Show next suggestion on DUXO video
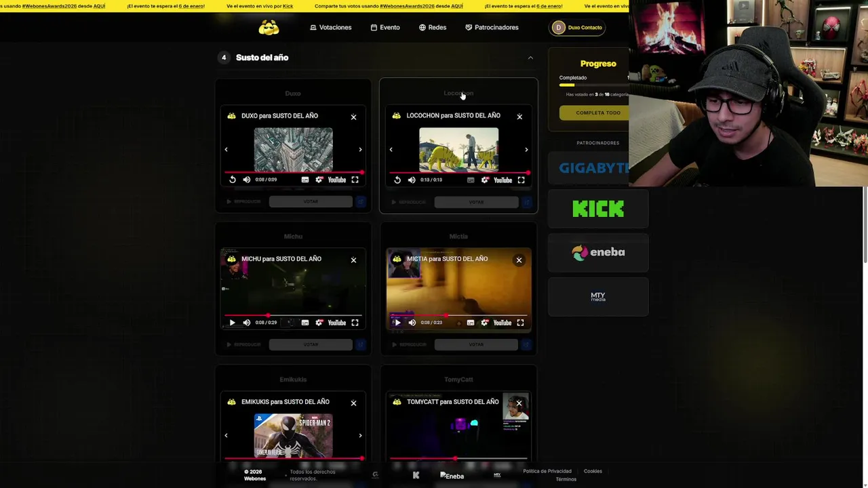The image size is (868, 488). point(360,149)
